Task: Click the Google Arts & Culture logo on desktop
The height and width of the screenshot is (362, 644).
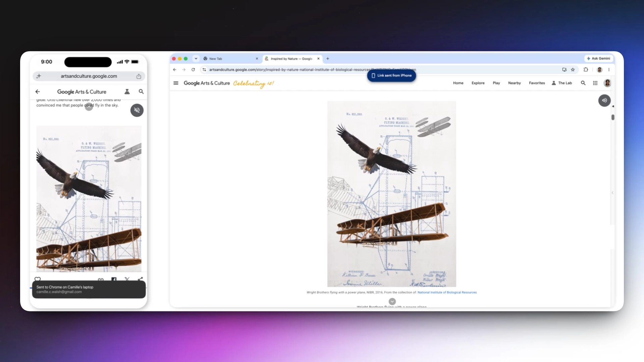Action: click(x=207, y=83)
